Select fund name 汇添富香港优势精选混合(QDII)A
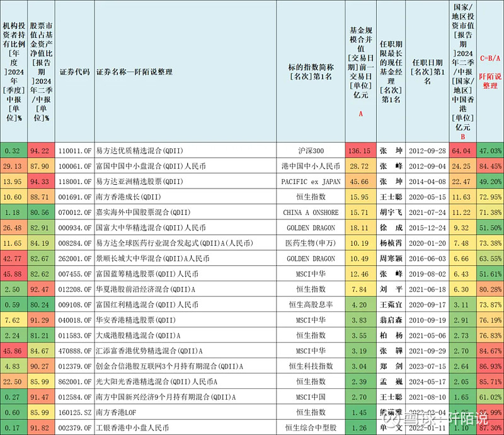The width and height of the screenshot is (504, 435). pos(149,351)
